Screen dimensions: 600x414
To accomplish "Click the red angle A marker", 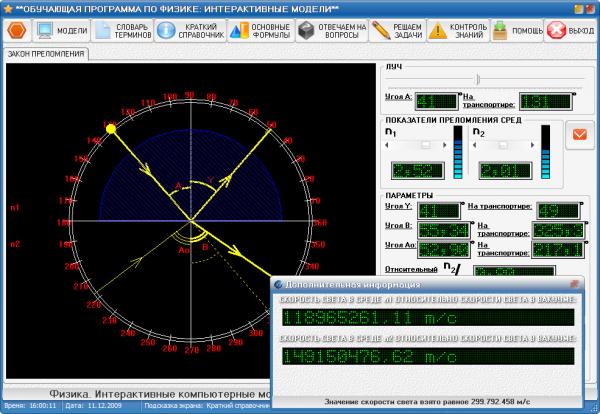I will coord(178,186).
